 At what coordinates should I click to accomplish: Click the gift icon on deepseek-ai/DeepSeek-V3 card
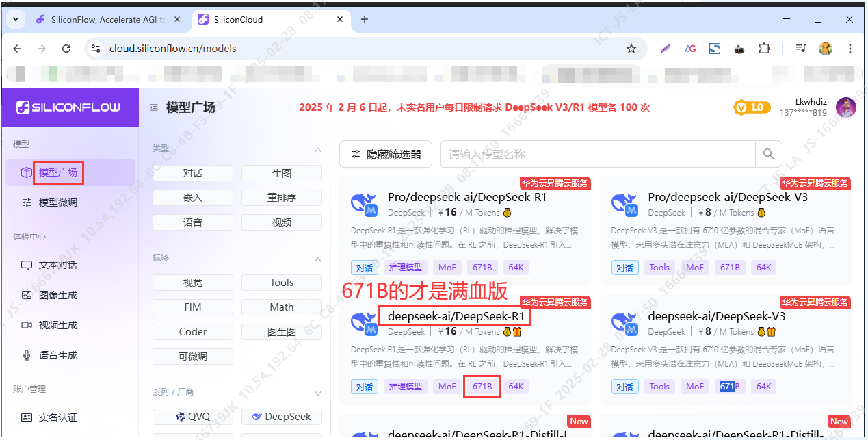(x=772, y=332)
